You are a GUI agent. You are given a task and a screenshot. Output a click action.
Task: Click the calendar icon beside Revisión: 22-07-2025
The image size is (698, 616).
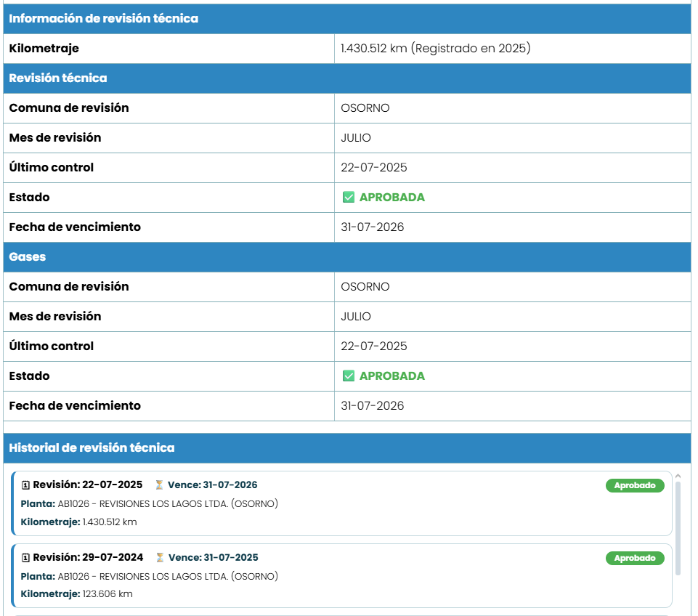click(x=25, y=485)
